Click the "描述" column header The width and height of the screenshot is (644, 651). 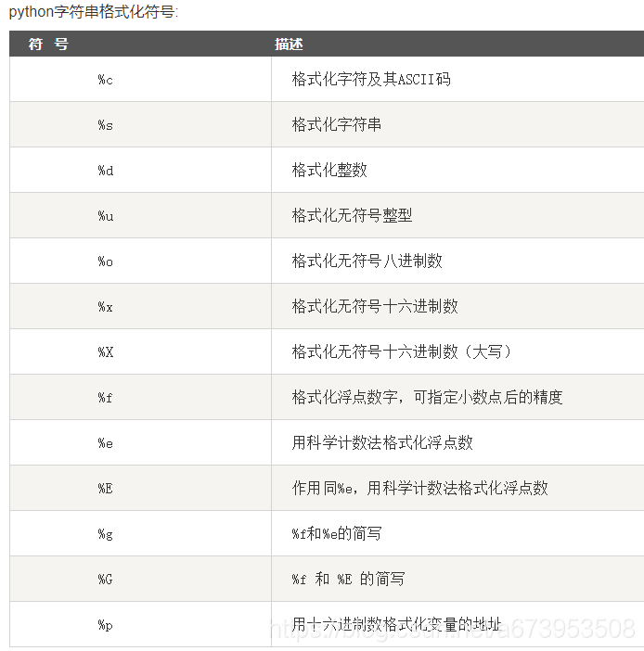click(289, 44)
